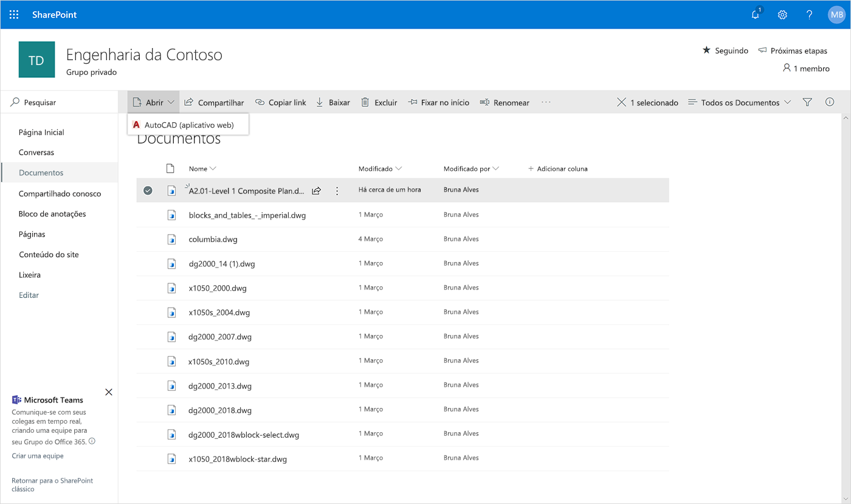The image size is (851, 504).
Task: Click the columbia.dwg file icon
Action: (x=171, y=239)
